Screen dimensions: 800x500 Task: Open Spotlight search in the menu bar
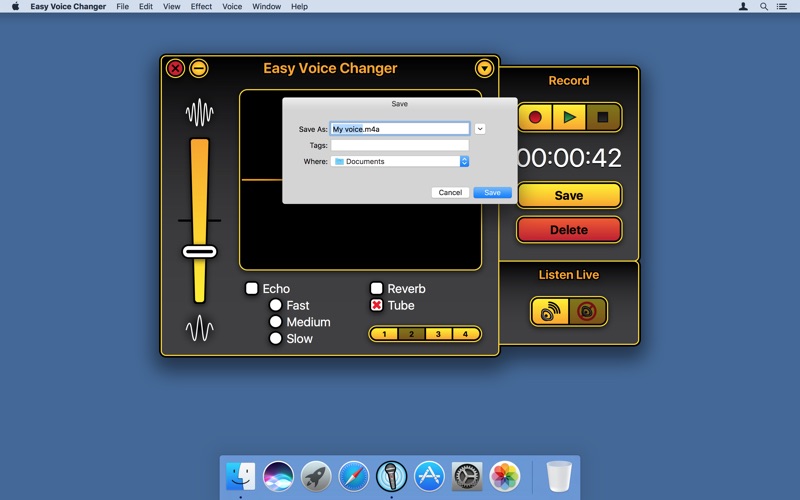[764, 6]
